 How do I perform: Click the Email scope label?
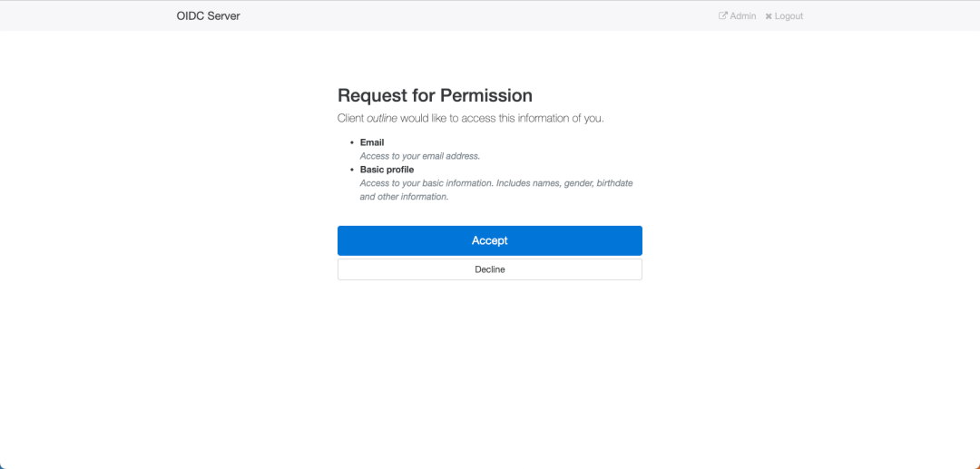pyautogui.click(x=372, y=142)
